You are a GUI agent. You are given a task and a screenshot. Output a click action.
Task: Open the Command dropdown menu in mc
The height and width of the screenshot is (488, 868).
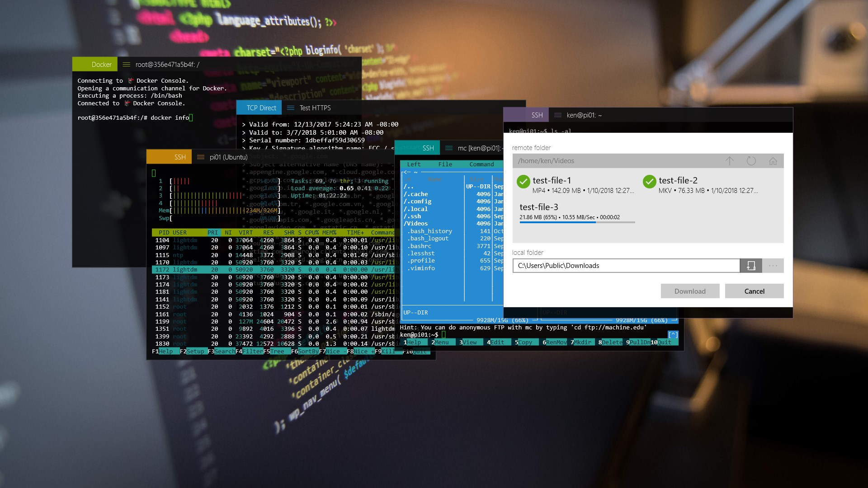pyautogui.click(x=481, y=164)
